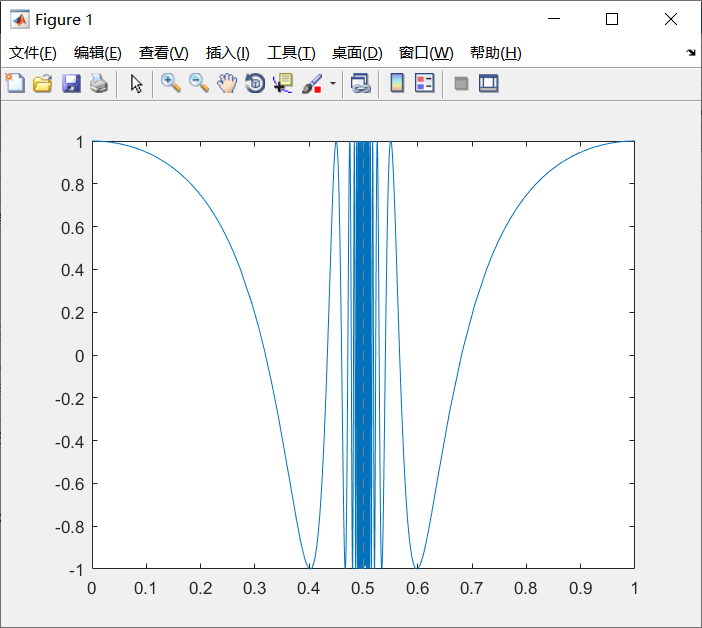Click Show Plot Tools and dock figure

488,83
